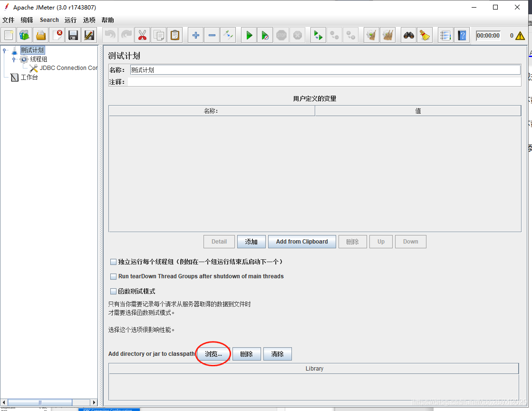Image resolution: width=532 pixels, height=411 pixels.
Task: Open the 编辑 menu
Action: coord(27,20)
